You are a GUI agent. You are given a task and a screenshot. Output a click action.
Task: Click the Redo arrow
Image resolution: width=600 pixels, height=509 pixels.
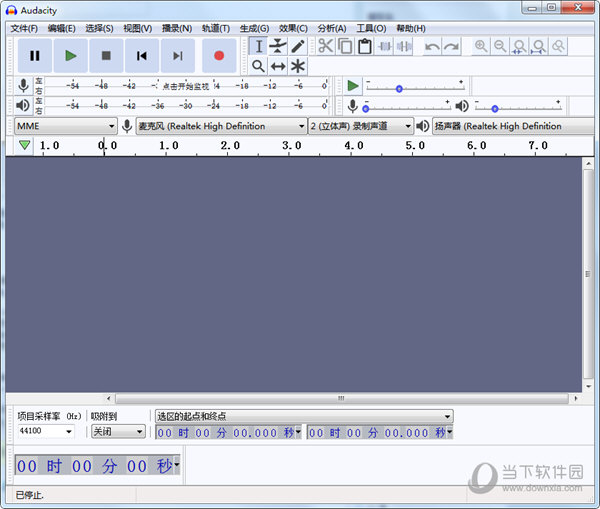pos(452,46)
